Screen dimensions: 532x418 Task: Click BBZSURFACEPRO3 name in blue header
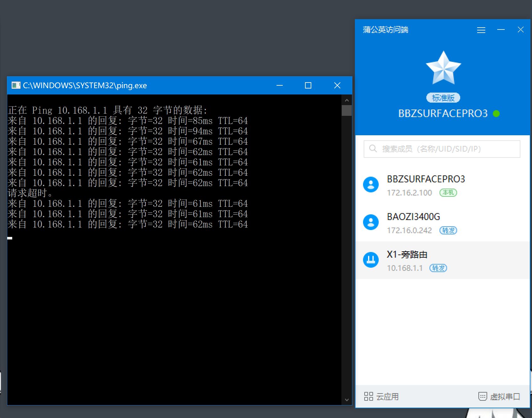point(443,113)
